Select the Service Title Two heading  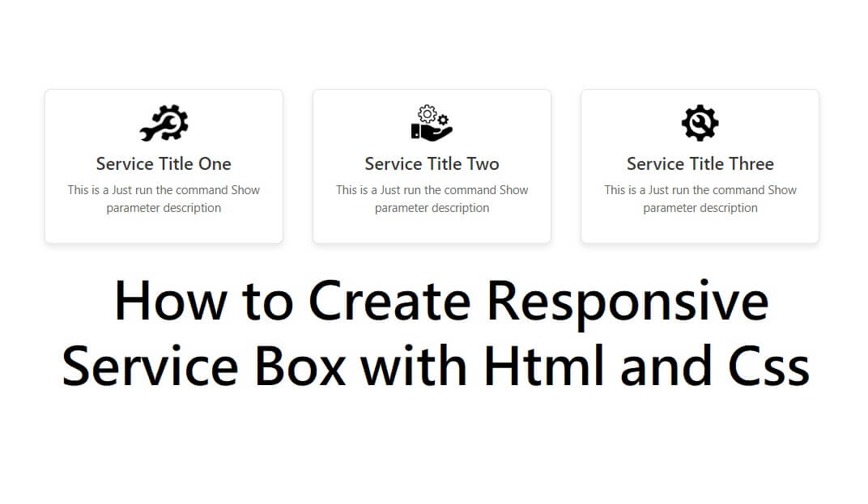[x=432, y=164]
